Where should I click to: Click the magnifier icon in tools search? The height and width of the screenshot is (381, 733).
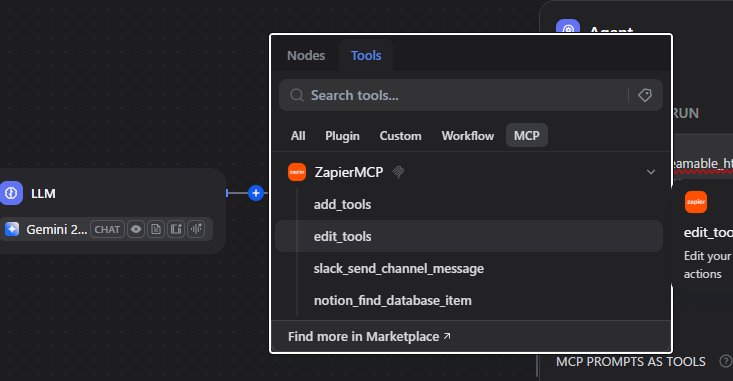(x=297, y=95)
